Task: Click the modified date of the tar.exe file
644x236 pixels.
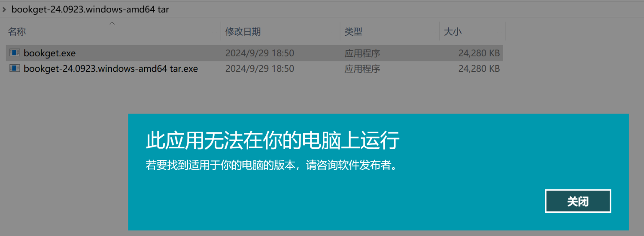Action: pyautogui.click(x=260, y=68)
